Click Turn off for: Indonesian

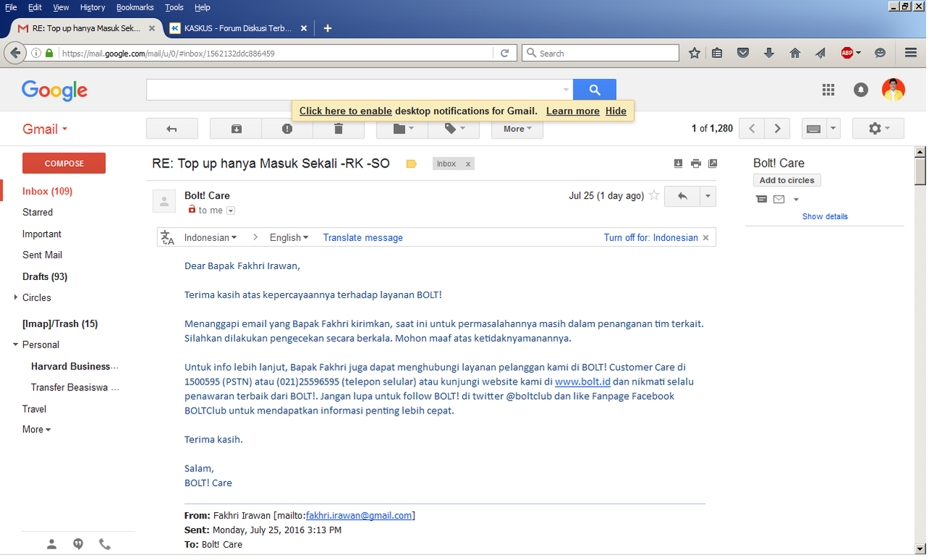pyautogui.click(x=651, y=237)
